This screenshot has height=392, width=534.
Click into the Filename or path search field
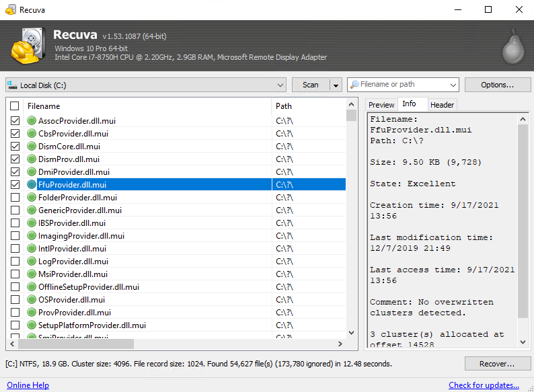click(404, 85)
